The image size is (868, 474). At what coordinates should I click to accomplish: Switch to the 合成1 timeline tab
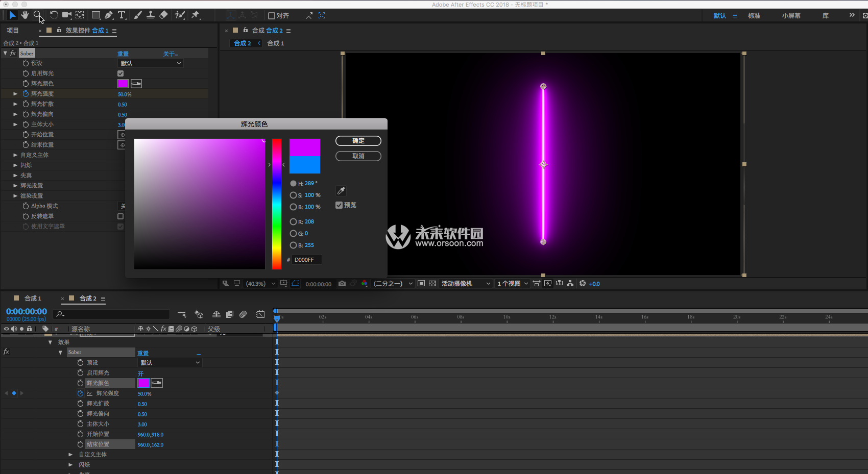tap(33, 298)
